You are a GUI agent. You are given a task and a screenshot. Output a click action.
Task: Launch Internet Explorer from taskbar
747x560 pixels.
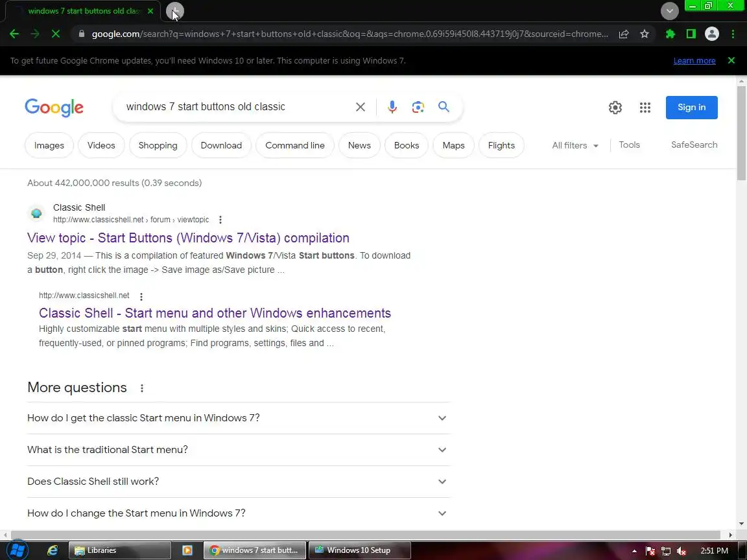[53, 550]
